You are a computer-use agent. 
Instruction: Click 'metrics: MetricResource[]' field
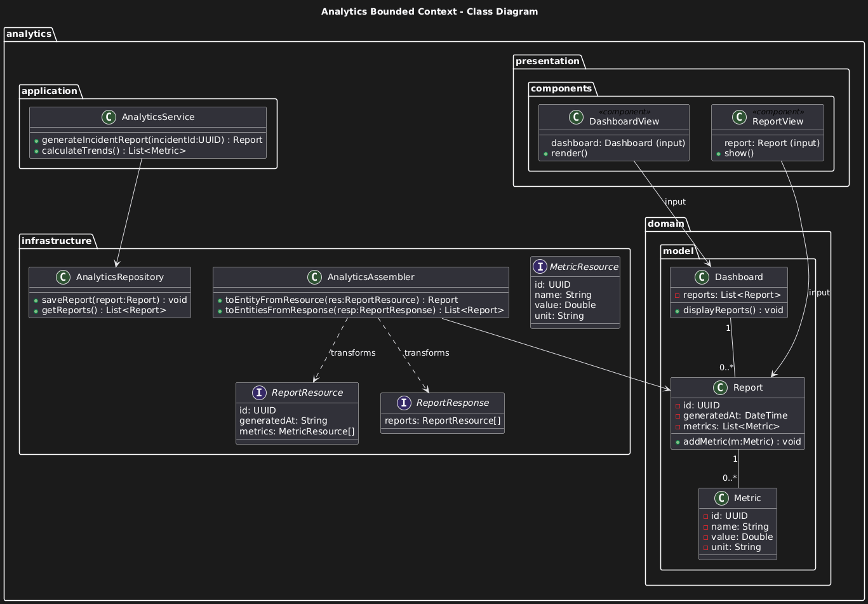[297, 432]
